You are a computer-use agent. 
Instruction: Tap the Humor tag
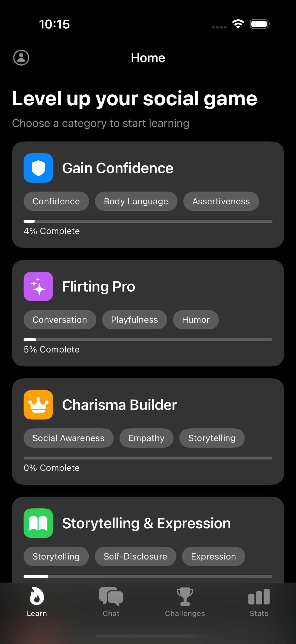click(196, 320)
